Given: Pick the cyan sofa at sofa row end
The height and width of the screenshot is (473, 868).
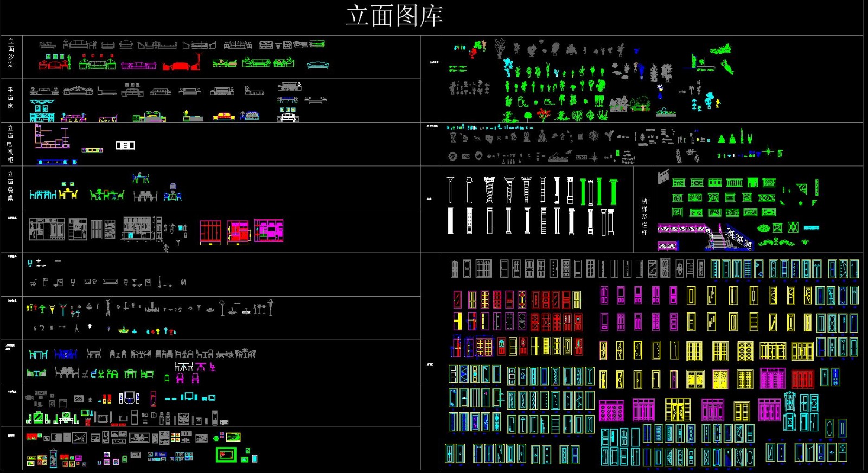Looking at the screenshot, I should 318,65.
